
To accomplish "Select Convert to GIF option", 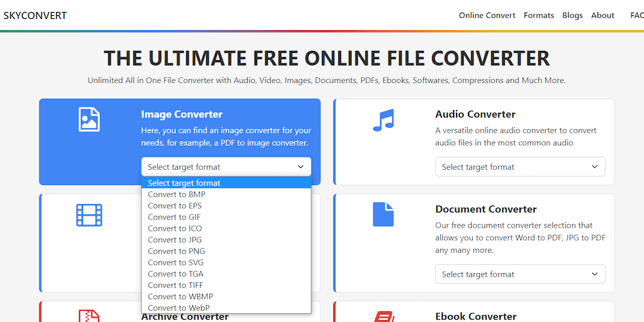I will [x=226, y=217].
